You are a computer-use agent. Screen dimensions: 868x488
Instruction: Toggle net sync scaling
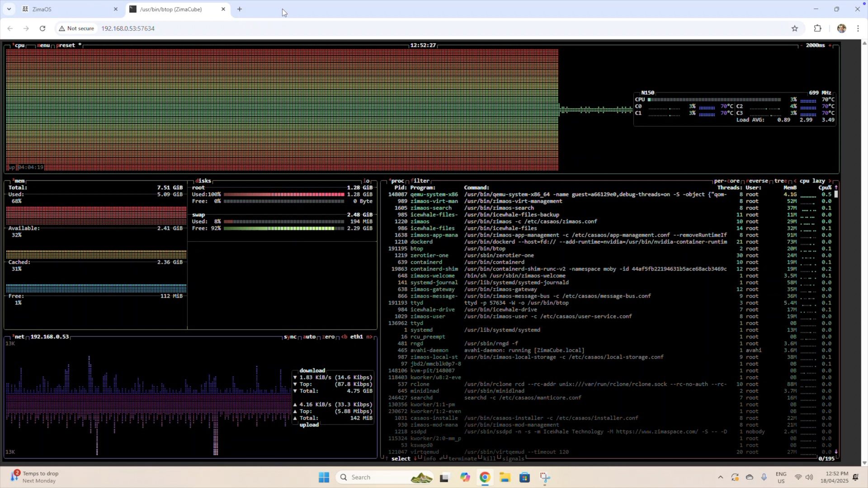(290, 337)
